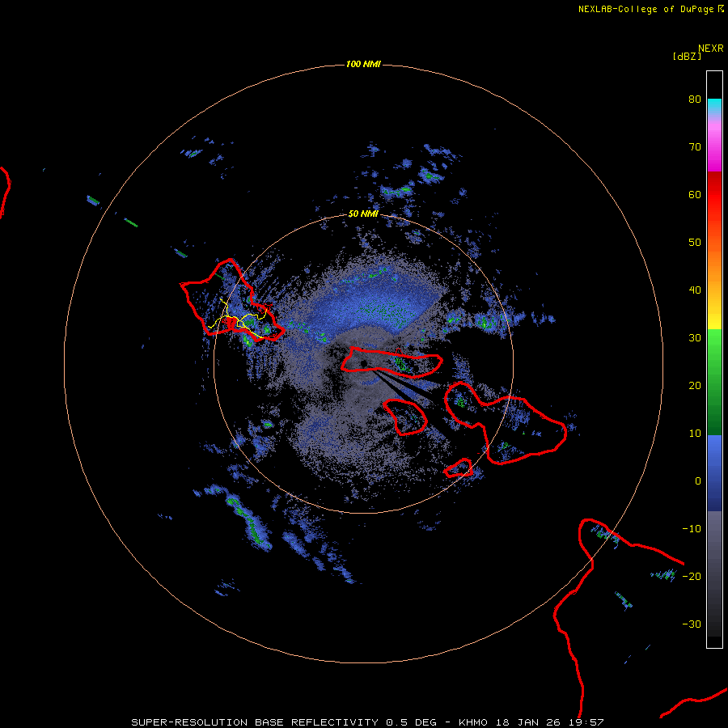
Task: Click the -10 dBZ scale value
Action: (x=692, y=529)
